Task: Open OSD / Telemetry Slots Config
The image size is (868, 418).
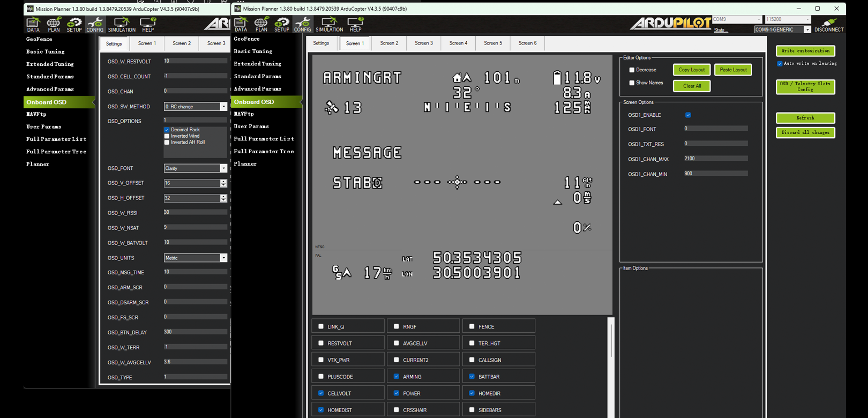Action: point(805,87)
